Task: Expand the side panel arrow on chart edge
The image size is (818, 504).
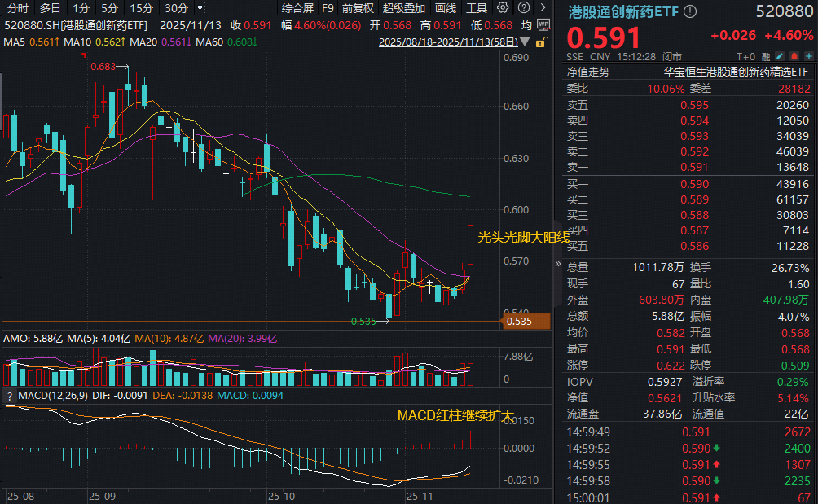Action: tap(558, 265)
